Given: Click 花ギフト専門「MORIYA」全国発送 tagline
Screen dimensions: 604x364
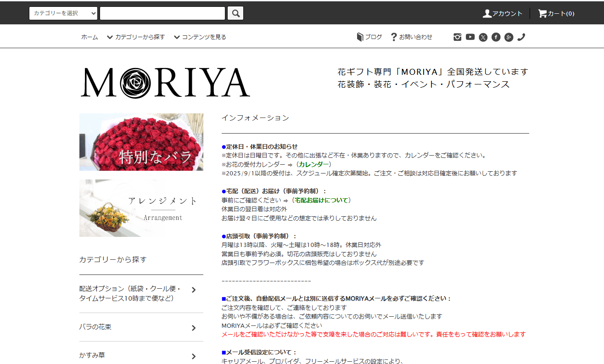Looking at the screenshot, I should (433, 72).
